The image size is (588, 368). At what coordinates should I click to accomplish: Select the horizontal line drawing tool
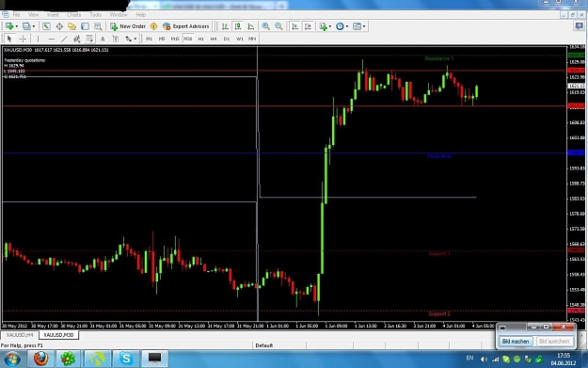(x=52, y=39)
